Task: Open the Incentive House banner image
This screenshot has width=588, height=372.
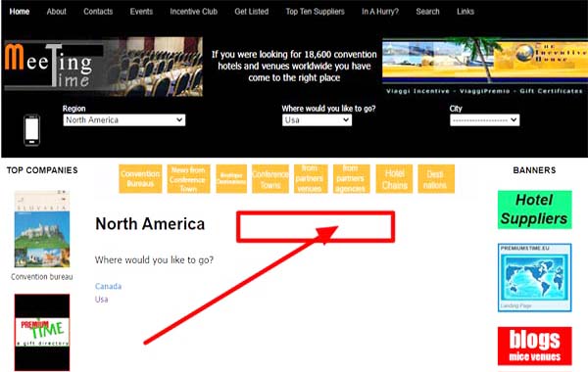Action: (x=485, y=67)
